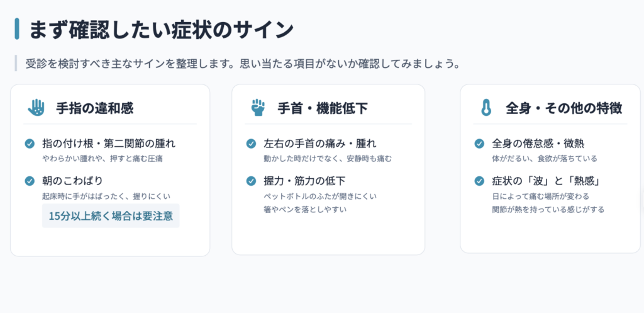Click the text ペットボトルのふたが開きにくい
This screenshot has width=644, height=313.
point(320,196)
